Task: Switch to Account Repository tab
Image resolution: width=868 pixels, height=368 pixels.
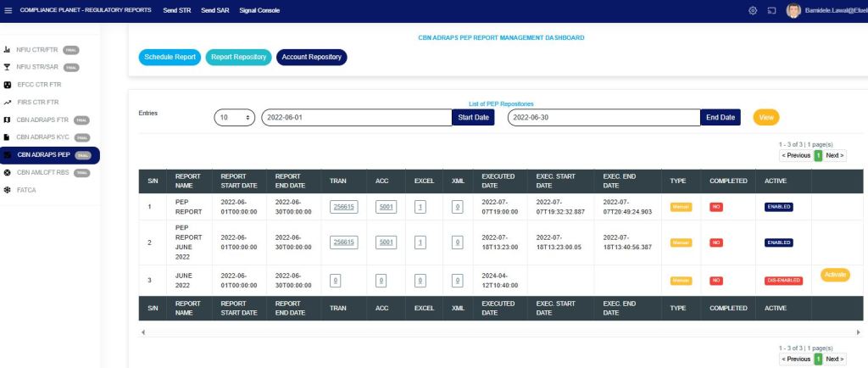Action: tap(311, 58)
